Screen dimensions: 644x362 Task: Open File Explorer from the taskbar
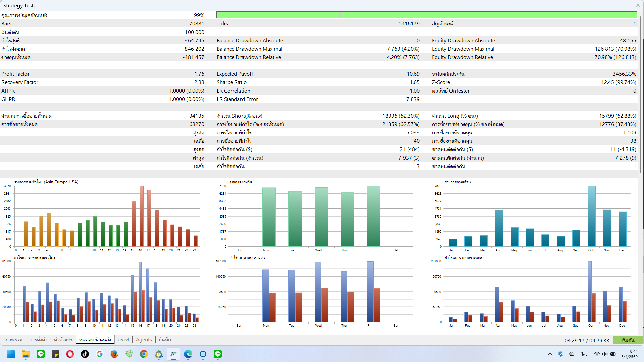pyautogui.click(x=26, y=354)
